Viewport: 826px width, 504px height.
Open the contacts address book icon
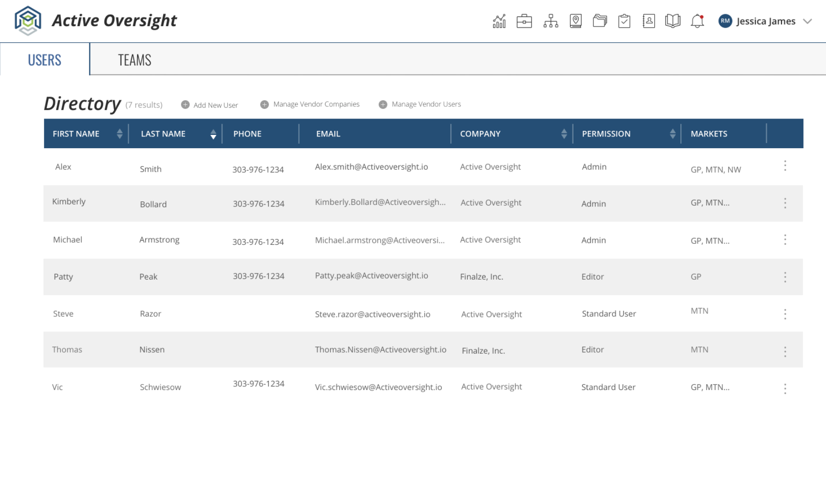tap(649, 21)
